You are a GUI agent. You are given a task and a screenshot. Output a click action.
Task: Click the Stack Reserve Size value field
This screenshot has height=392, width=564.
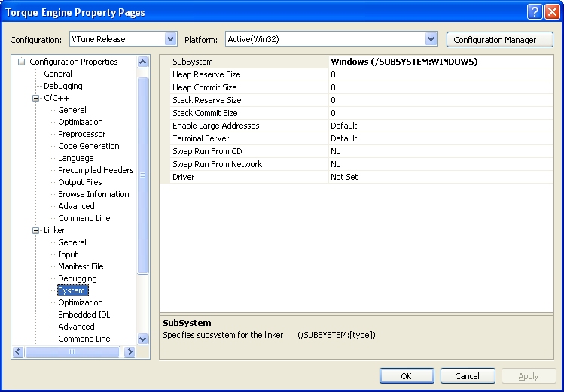(441, 100)
